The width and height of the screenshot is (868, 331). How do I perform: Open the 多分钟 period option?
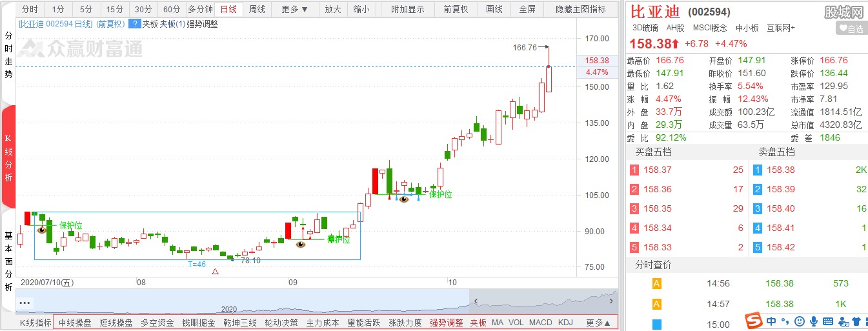(x=200, y=9)
